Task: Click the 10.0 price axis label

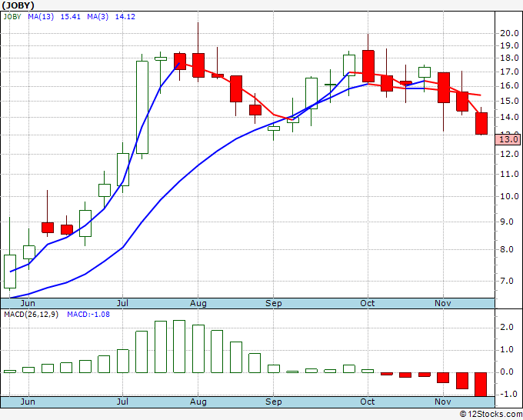Action: [x=509, y=196]
